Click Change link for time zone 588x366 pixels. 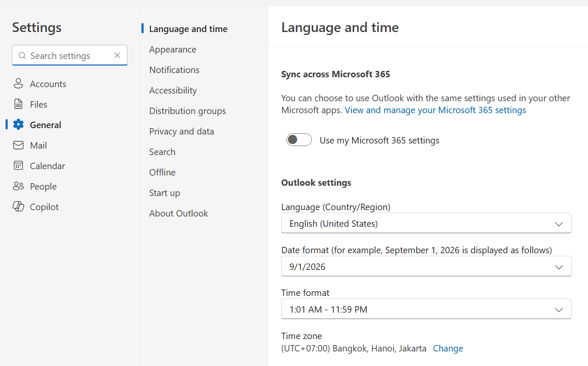pos(448,348)
